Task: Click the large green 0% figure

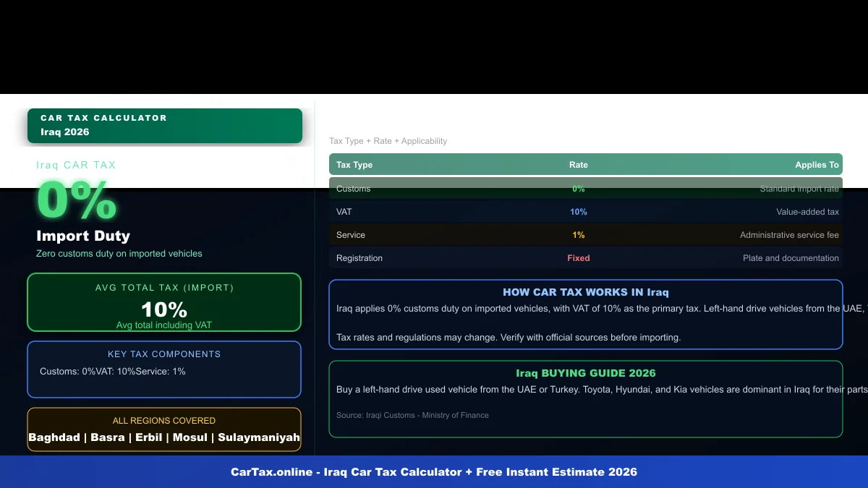Action: pos(77,200)
